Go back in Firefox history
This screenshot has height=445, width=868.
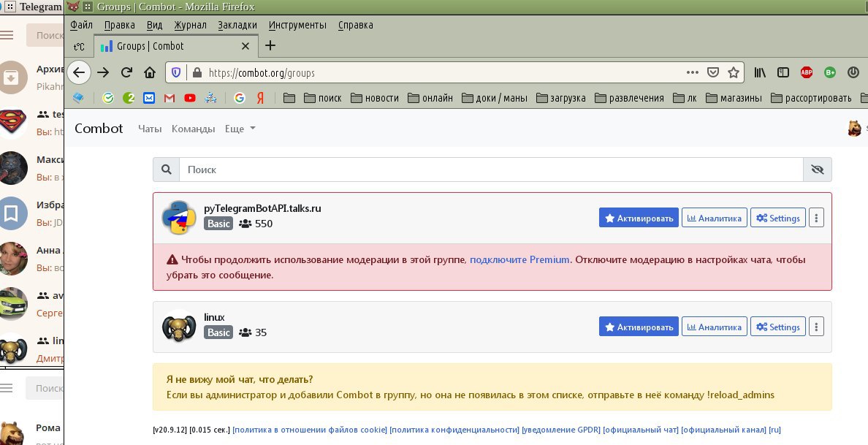tap(79, 72)
